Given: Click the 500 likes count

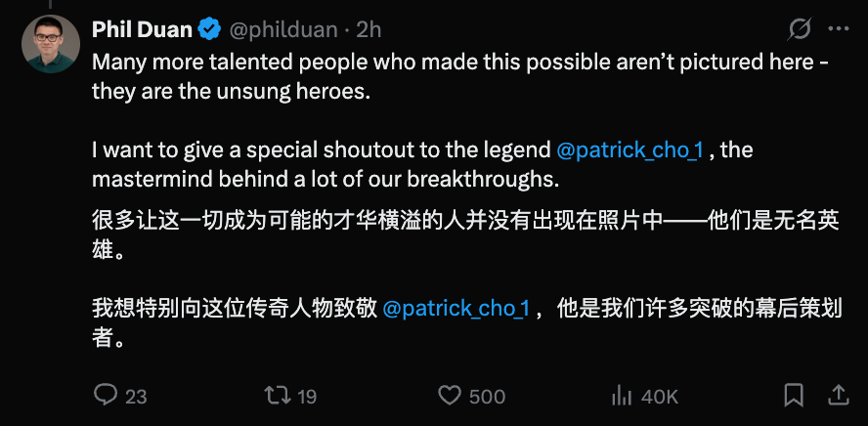Looking at the screenshot, I should click(x=487, y=397).
